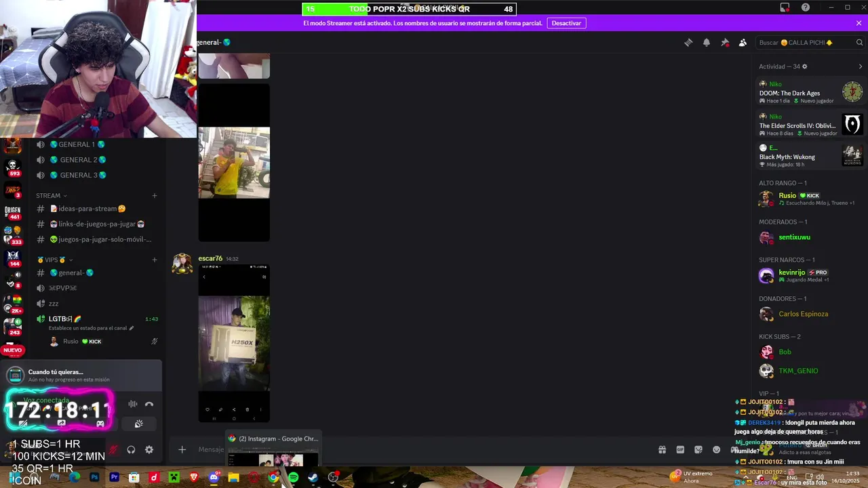Image resolution: width=868 pixels, height=488 pixels.
Task: Open the soundboard button in voice panel
Action: pos(138,424)
